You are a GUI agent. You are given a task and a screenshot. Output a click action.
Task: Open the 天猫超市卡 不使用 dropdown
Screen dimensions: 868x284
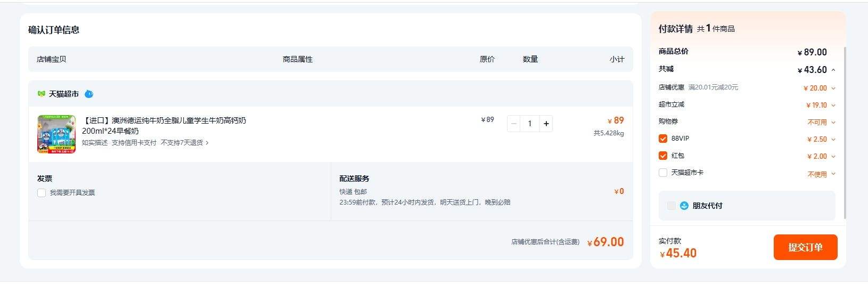pyautogui.click(x=833, y=174)
